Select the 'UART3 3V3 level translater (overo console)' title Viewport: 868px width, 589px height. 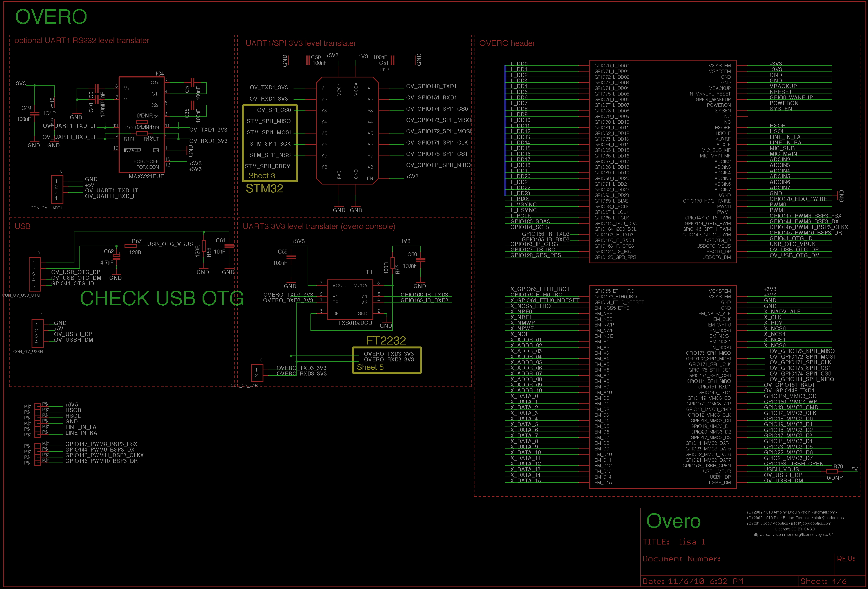coord(319,226)
